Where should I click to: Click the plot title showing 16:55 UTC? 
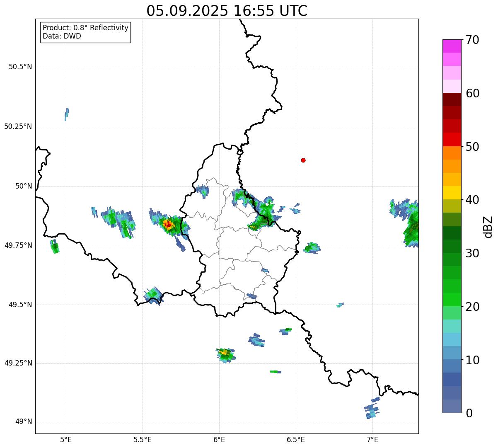[227, 11]
